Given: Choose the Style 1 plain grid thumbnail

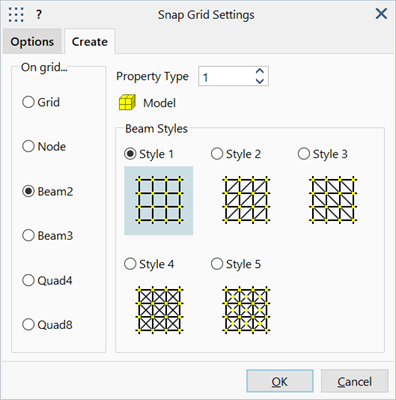Looking at the screenshot, I should pos(159,201).
